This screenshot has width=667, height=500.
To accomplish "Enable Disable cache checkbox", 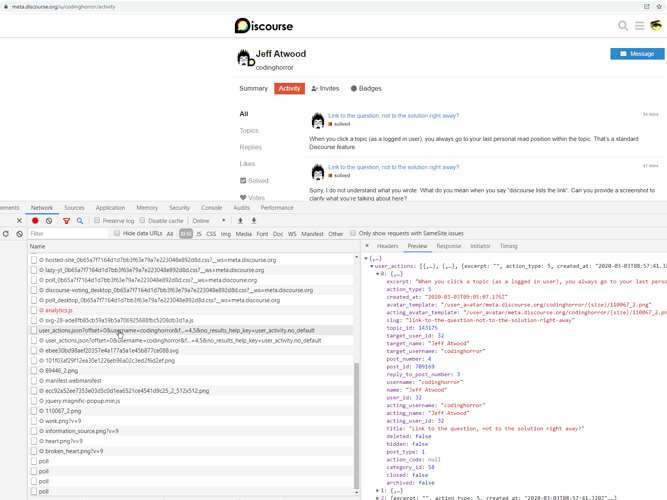I will pos(143,220).
